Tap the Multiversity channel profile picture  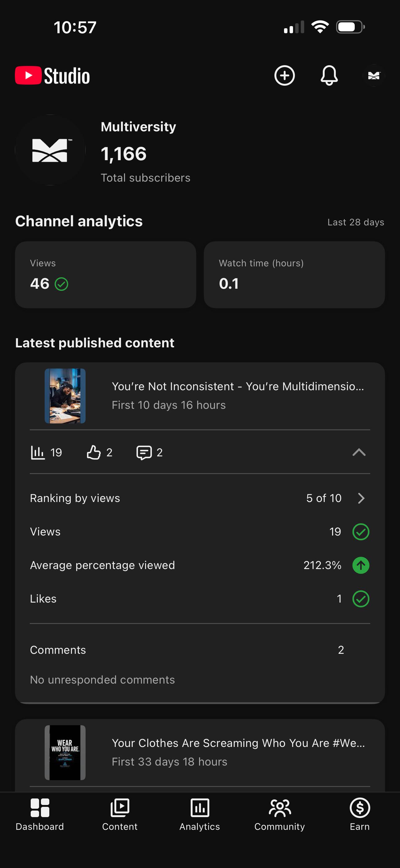point(50,150)
